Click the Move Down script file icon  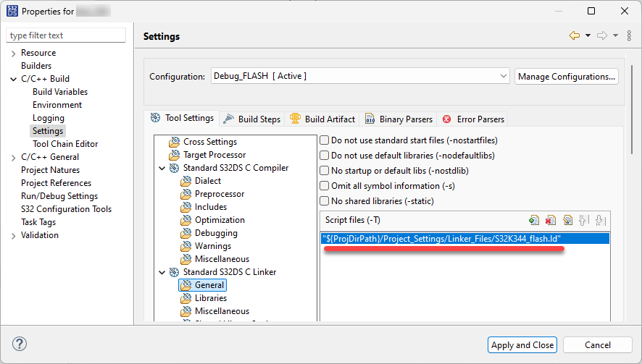tap(600, 221)
